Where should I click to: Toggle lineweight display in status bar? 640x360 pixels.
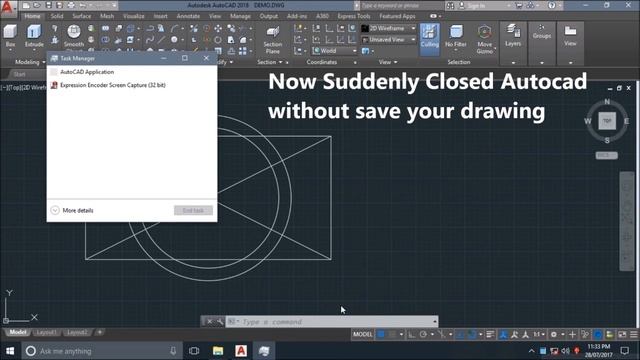[x=490, y=334]
